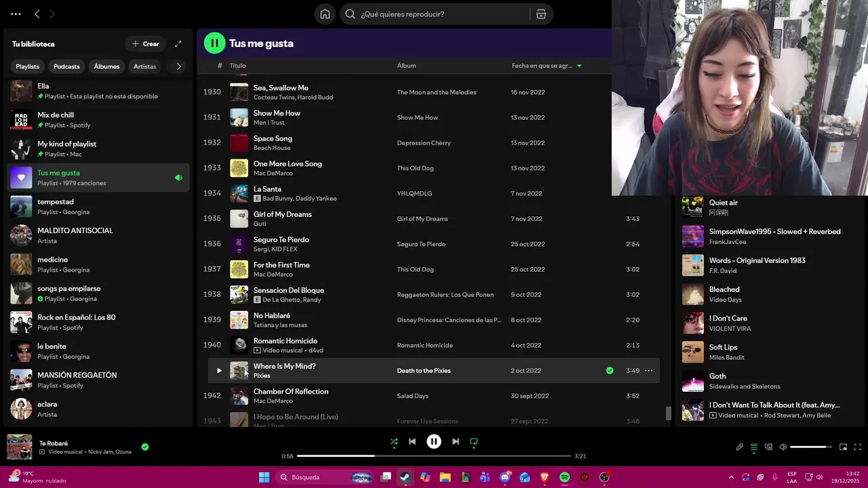Open the Spotify home page icon
The width and height of the screenshot is (868, 488).
click(325, 14)
